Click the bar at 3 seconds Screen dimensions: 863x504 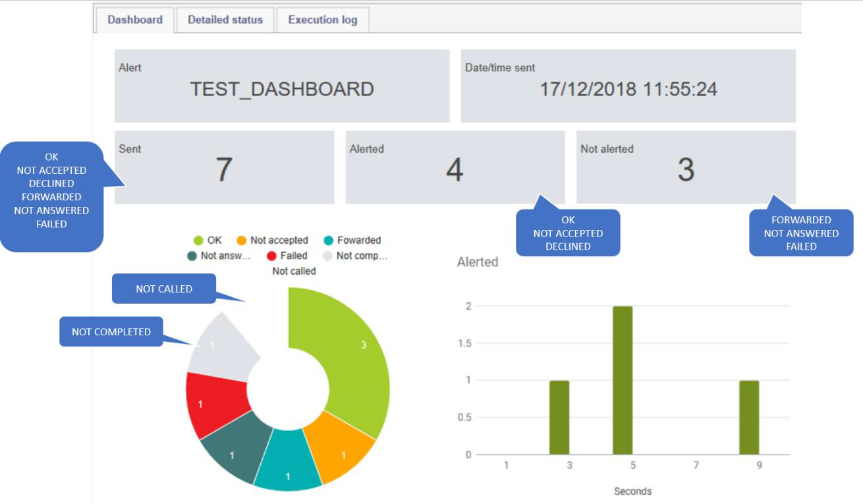tap(559, 418)
